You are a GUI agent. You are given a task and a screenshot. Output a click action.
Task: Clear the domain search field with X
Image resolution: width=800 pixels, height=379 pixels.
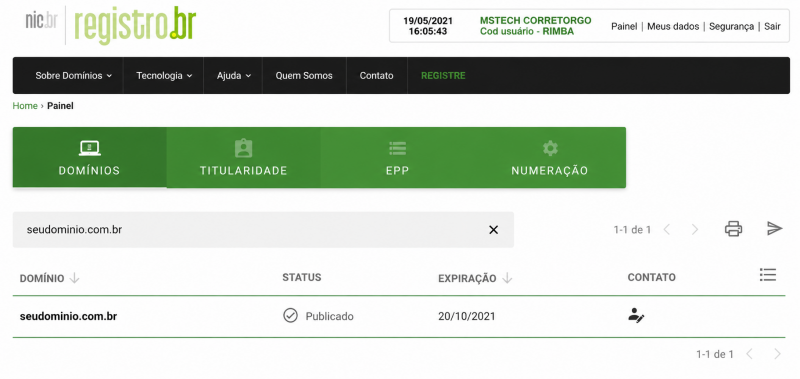[x=493, y=230]
